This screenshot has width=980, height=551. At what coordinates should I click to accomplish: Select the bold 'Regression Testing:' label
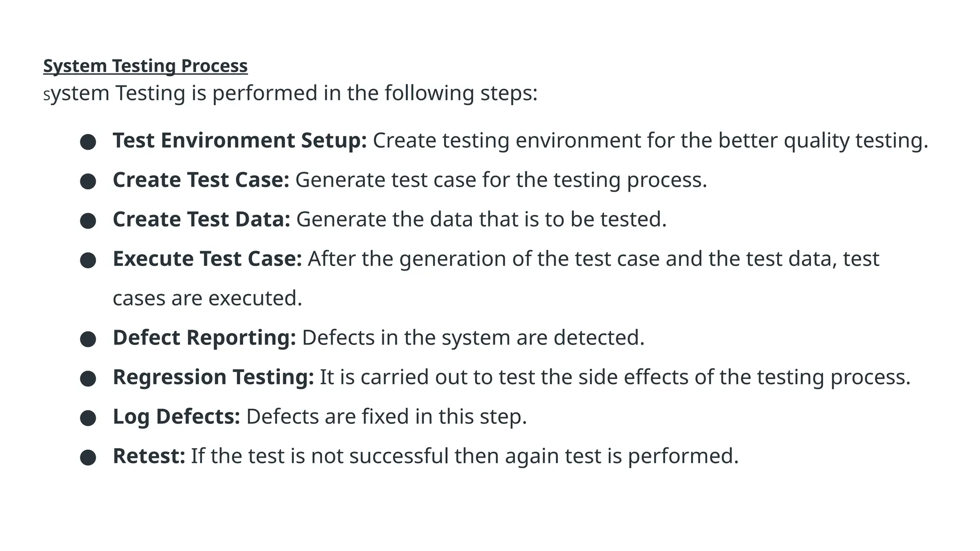pyautogui.click(x=213, y=377)
